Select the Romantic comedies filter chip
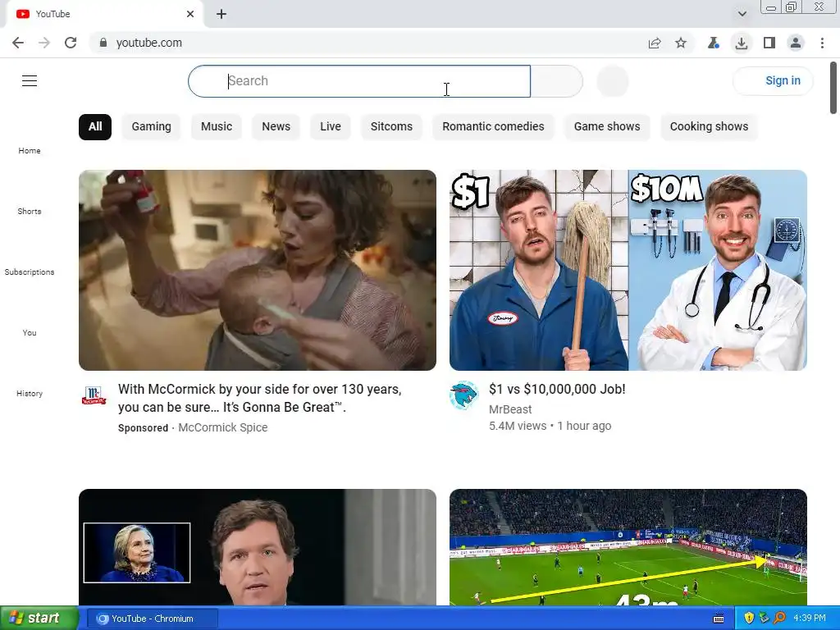Screen dimensions: 840x630 point(493,127)
